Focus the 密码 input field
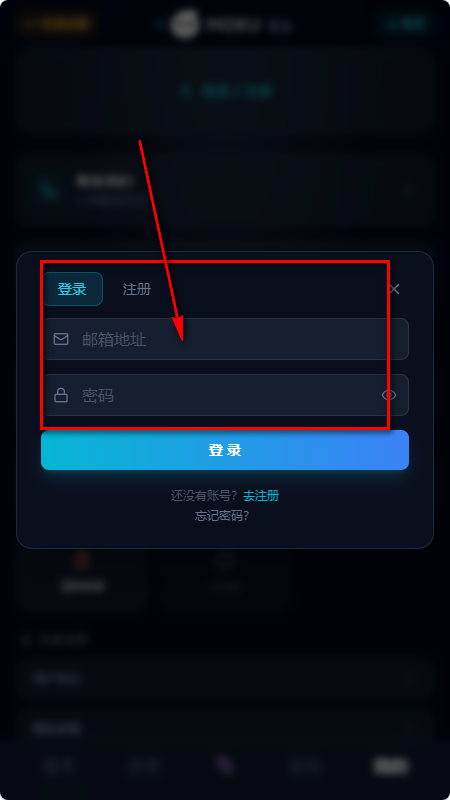 [225, 395]
